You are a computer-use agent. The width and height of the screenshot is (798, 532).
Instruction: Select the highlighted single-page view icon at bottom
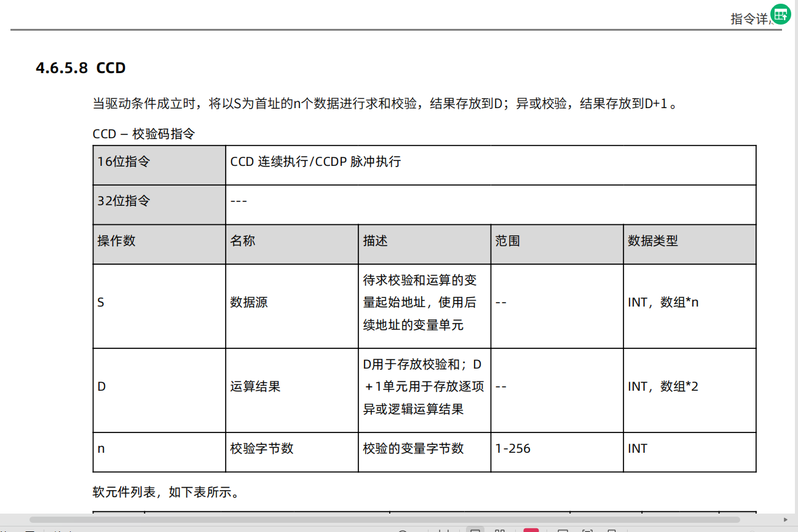tap(475, 530)
